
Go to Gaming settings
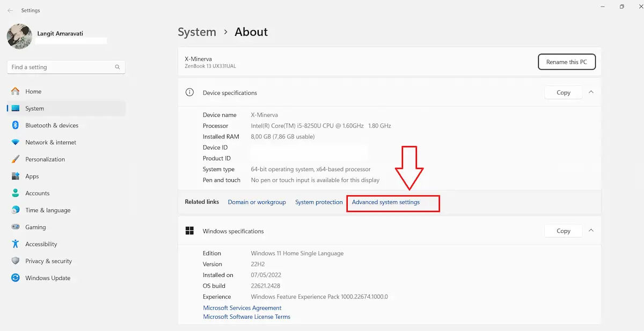(x=66, y=227)
